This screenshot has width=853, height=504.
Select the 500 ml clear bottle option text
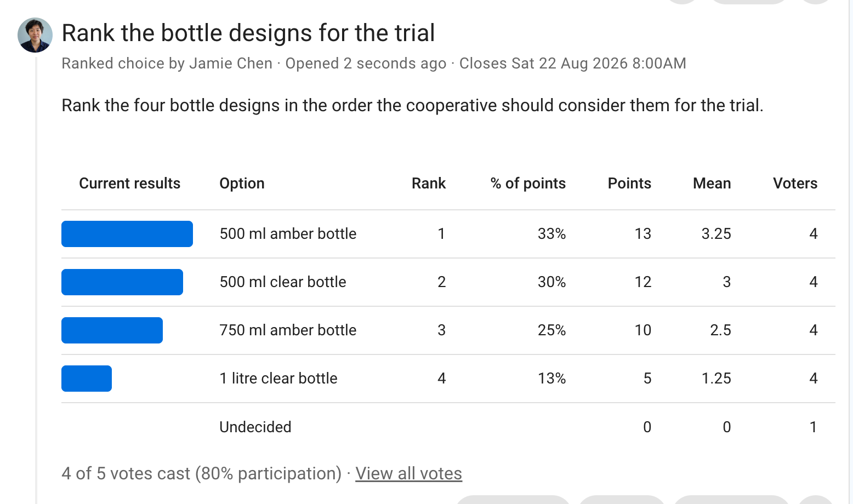click(x=283, y=282)
